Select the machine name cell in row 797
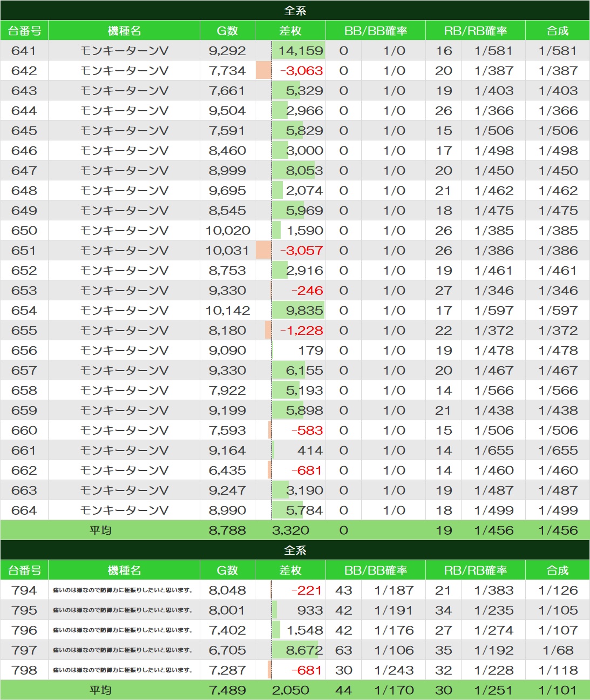The height and width of the screenshot is (700, 590). pyautogui.click(x=124, y=650)
